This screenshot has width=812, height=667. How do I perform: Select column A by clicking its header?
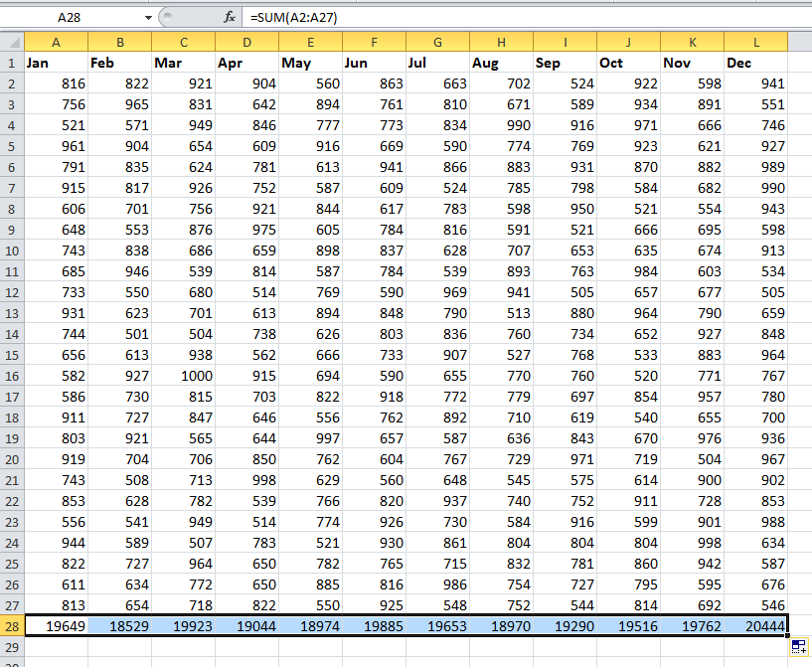tap(56, 42)
